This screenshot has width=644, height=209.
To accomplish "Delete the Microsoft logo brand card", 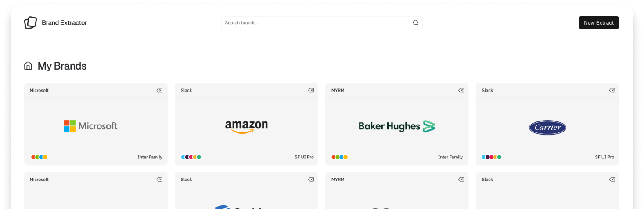I will [159, 90].
